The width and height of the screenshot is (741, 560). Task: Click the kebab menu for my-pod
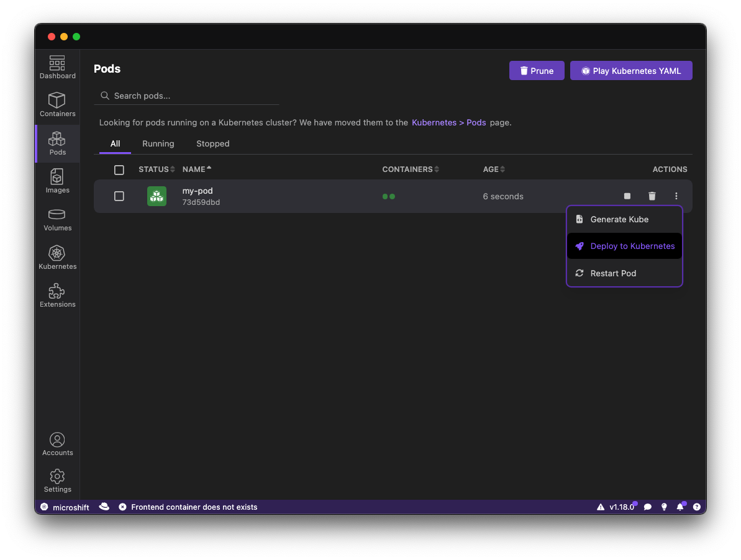click(676, 196)
